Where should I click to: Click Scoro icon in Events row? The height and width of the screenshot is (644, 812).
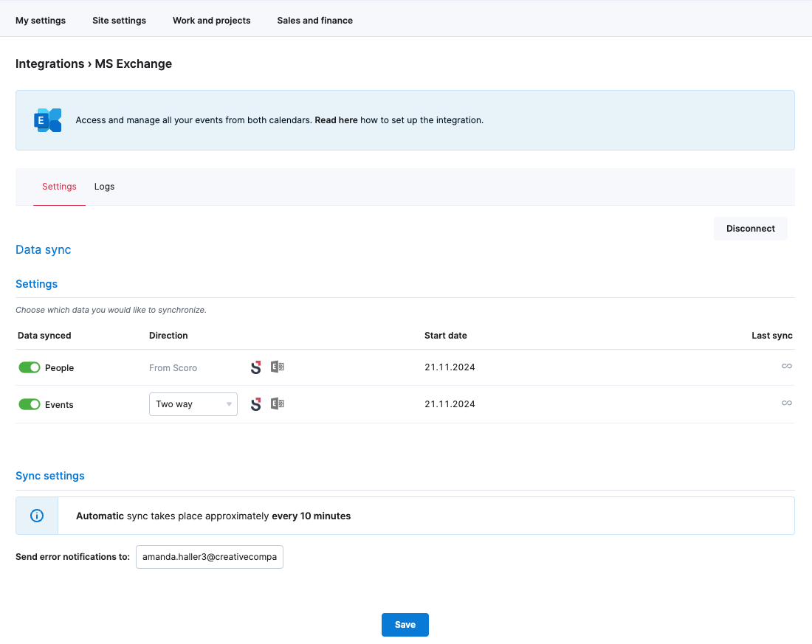pyautogui.click(x=256, y=404)
